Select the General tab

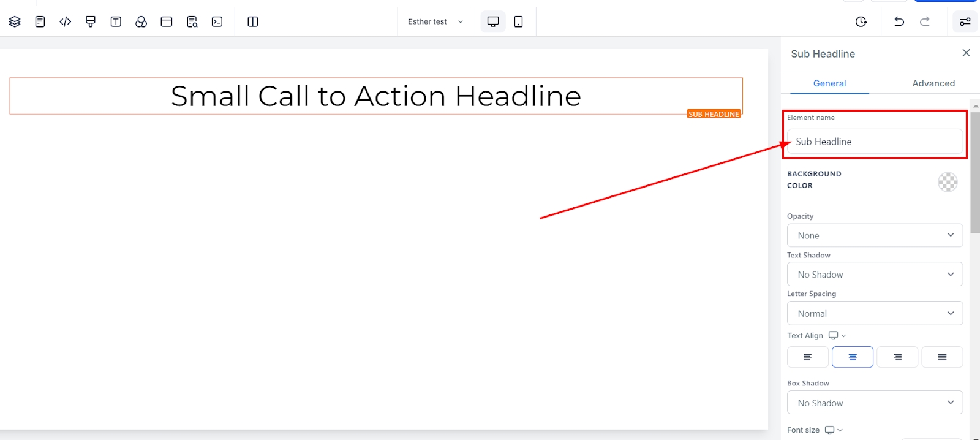tap(829, 83)
